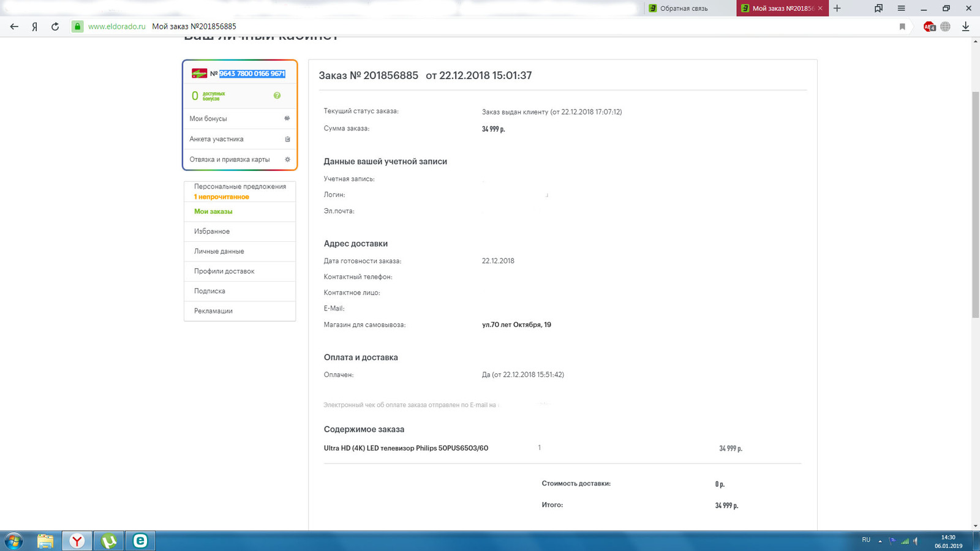Viewport: 980px width, 551px height.
Task: Click the RU language indicator
Action: 866,540
